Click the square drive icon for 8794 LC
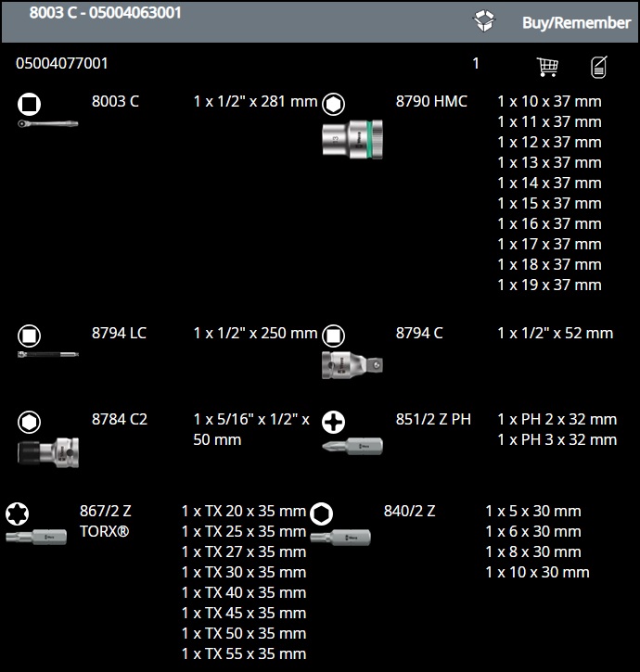 click(29, 336)
